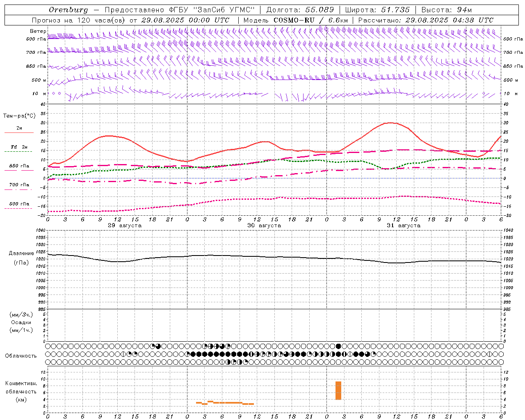Click the dash-dot 700 гПа temperature legend line
This screenshot has width=525, height=420.
point(19,189)
